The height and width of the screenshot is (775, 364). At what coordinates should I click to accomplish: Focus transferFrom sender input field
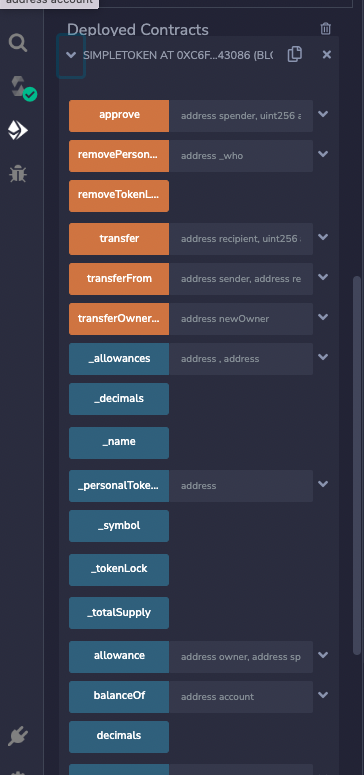[241, 279]
